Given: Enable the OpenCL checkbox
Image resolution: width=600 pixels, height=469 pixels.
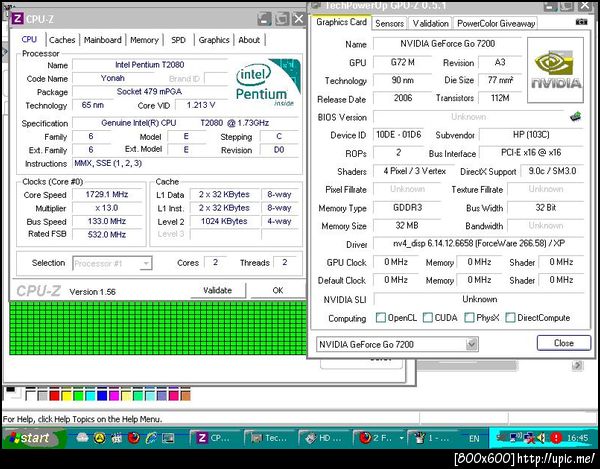Looking at the screenshot, I should click(381, 318).
